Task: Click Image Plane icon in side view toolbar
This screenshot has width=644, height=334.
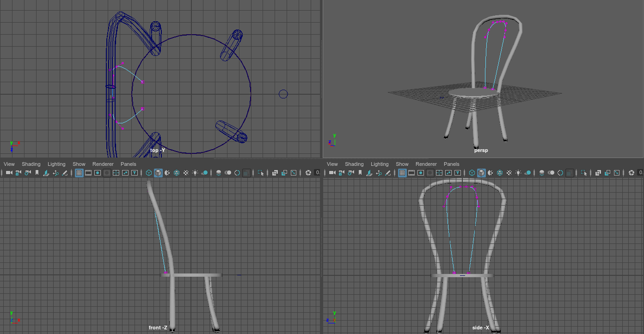Action: click(x=369, y=173)
